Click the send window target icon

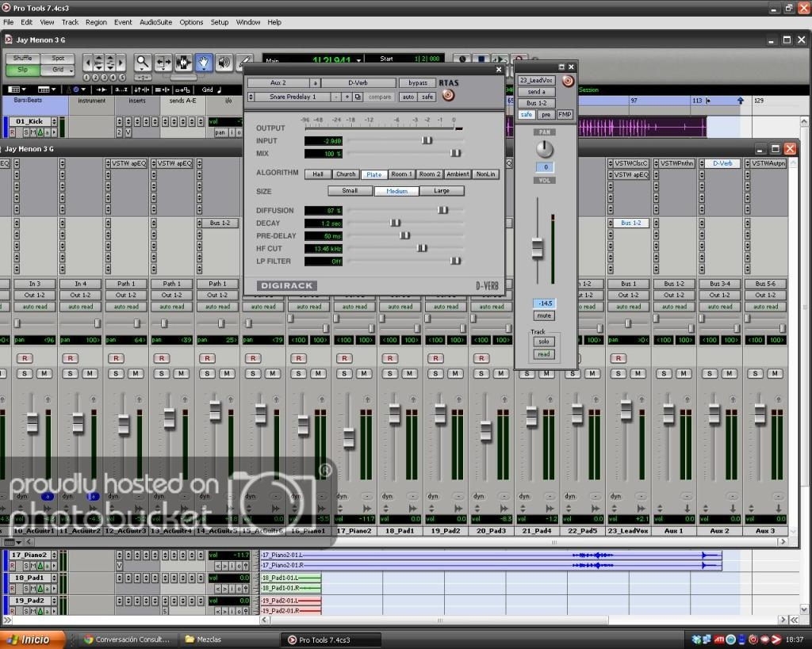click(568, 81)
